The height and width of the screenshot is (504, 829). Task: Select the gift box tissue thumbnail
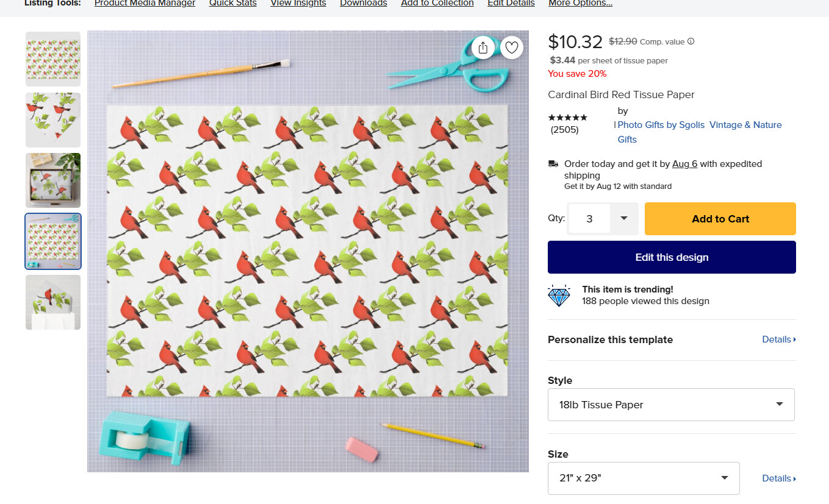coord(53,180)
